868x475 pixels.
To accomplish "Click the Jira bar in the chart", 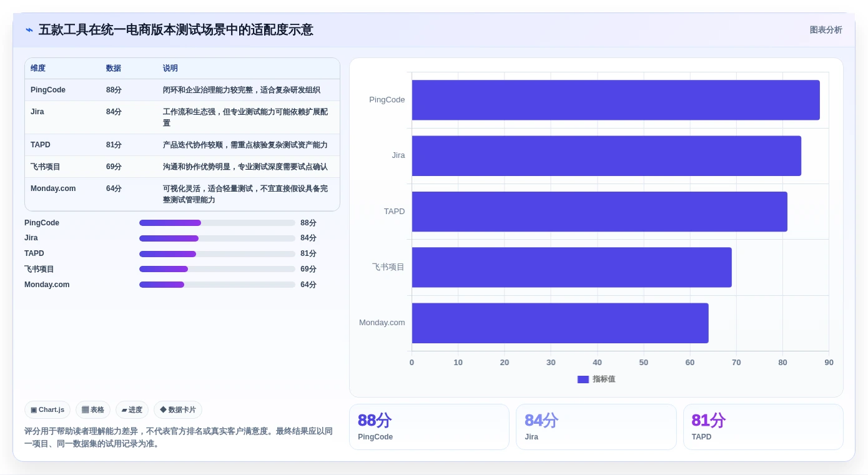I will [606, 156].
